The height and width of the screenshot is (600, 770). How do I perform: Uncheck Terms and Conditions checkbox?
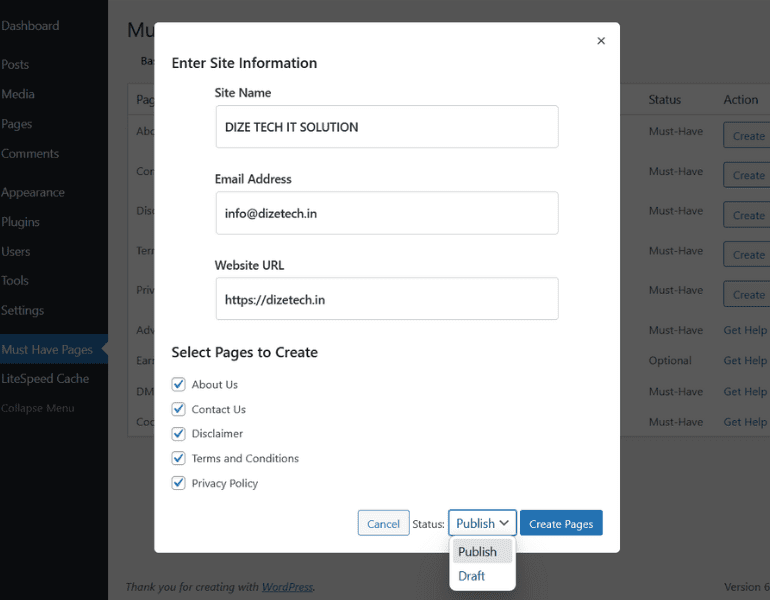coord(179,458)
